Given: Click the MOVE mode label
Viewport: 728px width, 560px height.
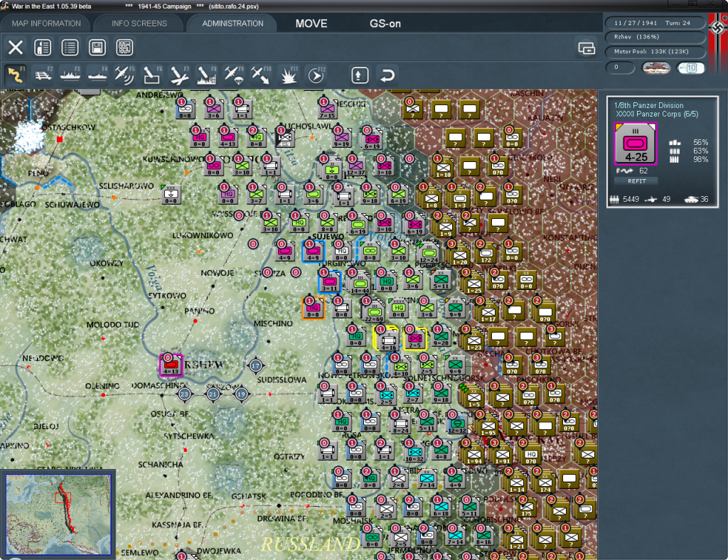Looking at the screenshot, I should [311, 23].
